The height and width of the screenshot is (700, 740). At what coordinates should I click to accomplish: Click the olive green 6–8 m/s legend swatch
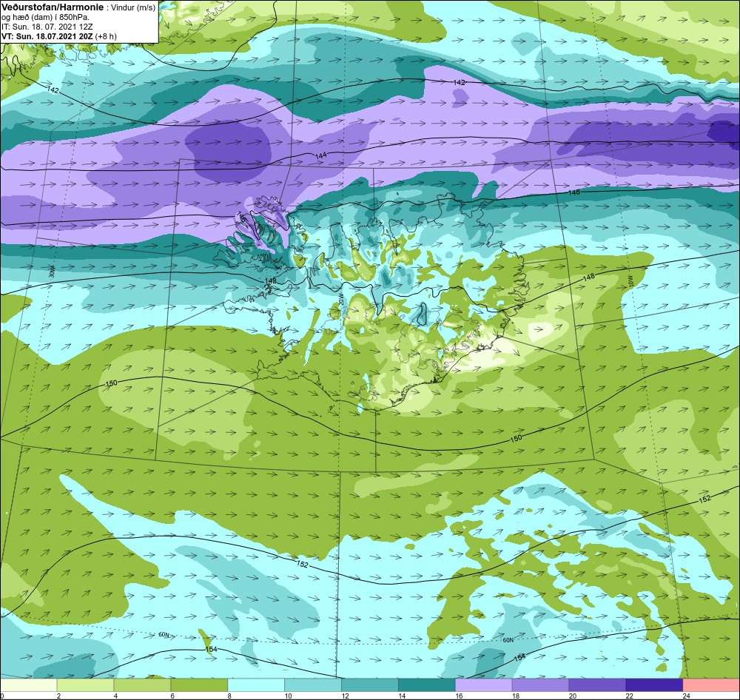(199, 684)
